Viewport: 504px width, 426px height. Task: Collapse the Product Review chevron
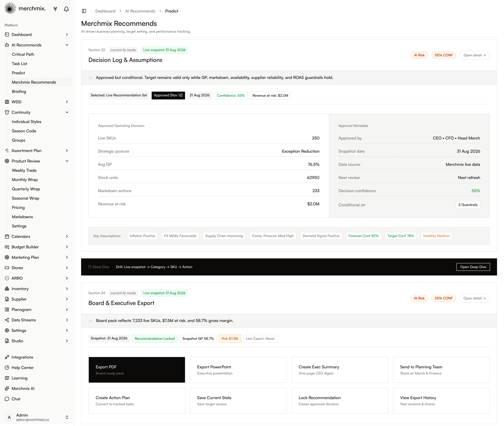click(67, 161)
